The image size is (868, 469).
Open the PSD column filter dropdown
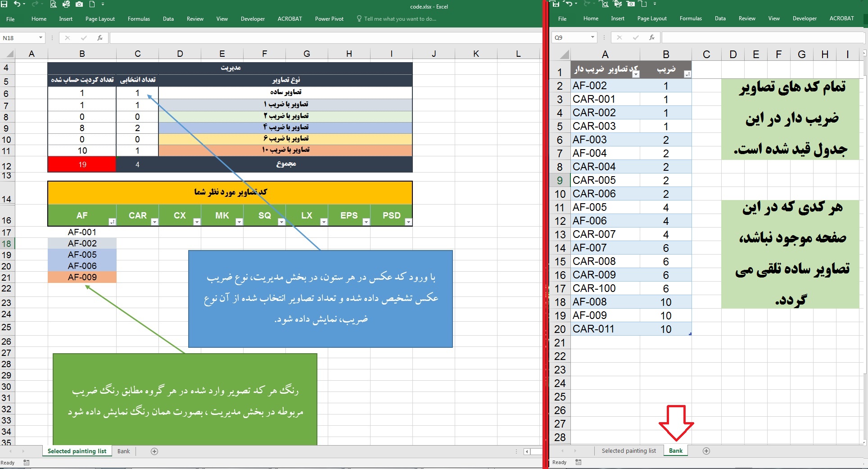pyautogui.click(x=408, y=222)
